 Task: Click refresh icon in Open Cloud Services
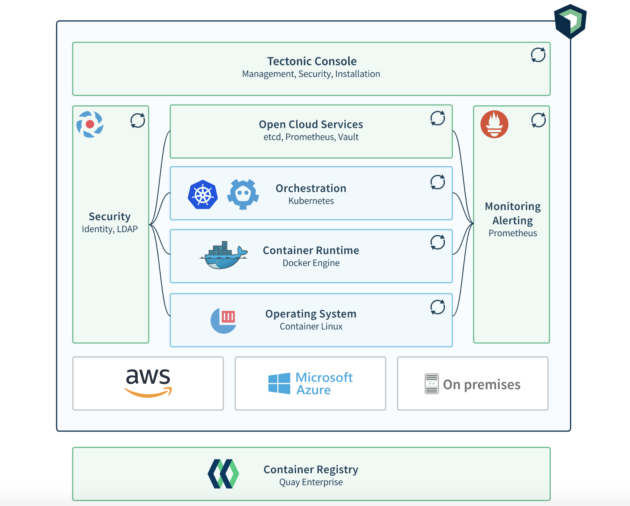click(438, 118)
